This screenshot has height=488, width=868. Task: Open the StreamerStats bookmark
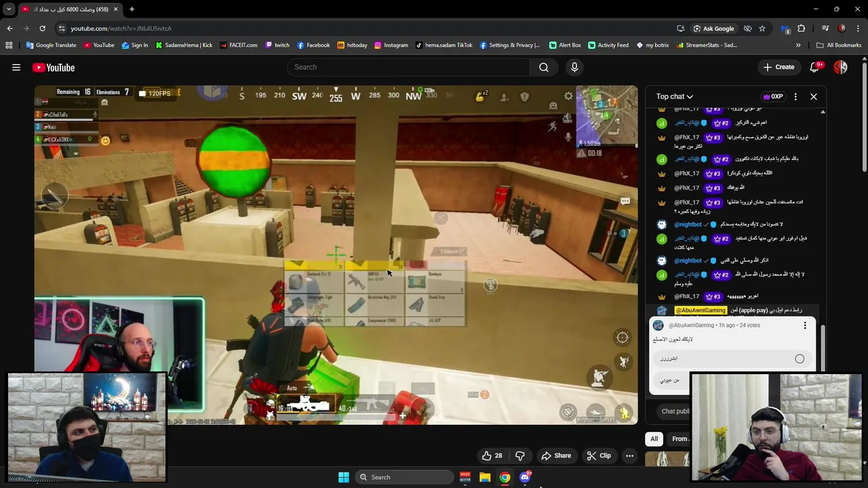pyautogui.click(x=707, y=45)
